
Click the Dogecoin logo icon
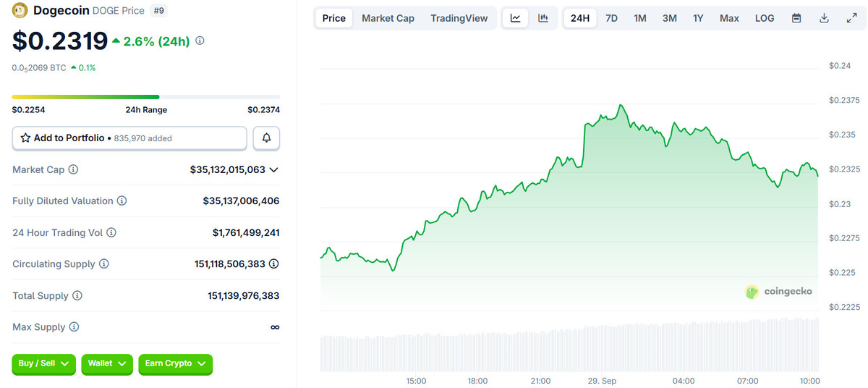pos(20,11)
